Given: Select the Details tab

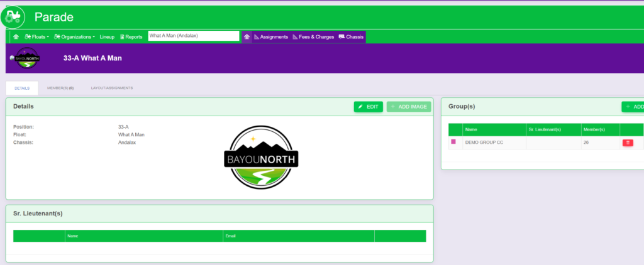Looking at the screenshot, I should coord(22,89).
